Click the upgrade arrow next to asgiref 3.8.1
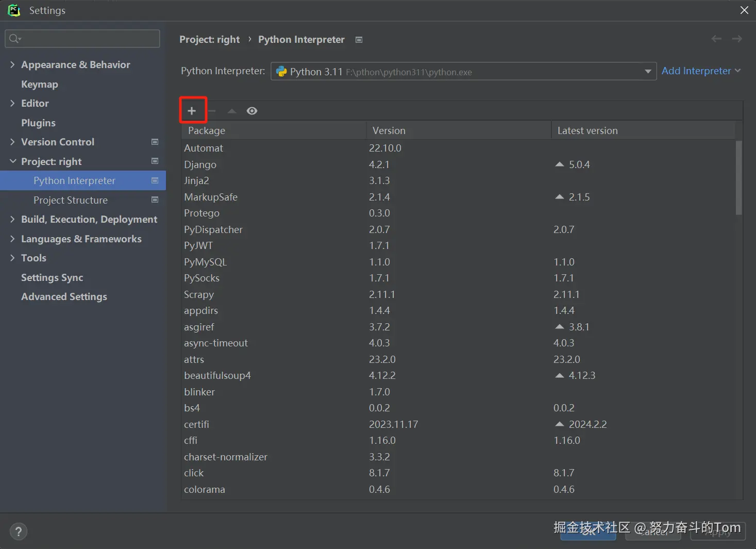Viewport: 756px width, 549px height. [x=559, y=327]
